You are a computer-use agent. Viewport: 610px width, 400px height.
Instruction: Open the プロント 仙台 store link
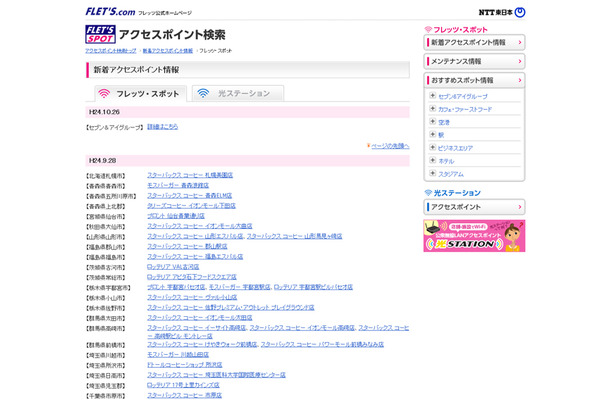176,216
